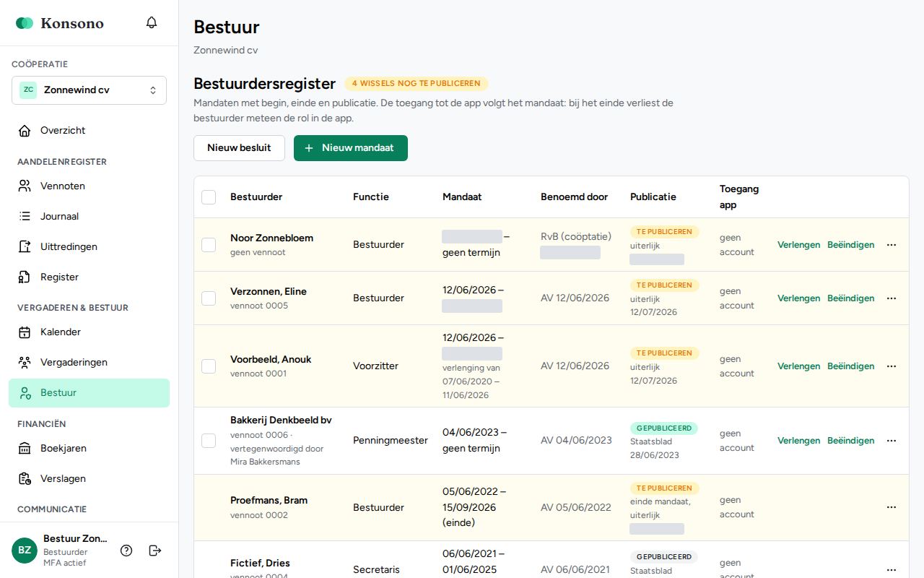The width and height of the screenshot is (924, 578).
Task: Open the help question mark icon
Action: (126, 551)
